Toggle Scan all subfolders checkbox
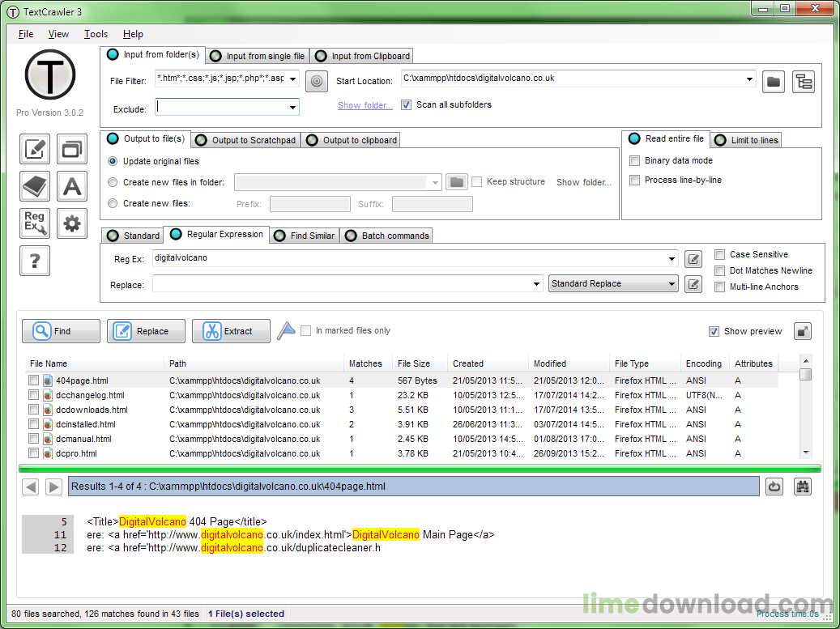 pos(406,105)
